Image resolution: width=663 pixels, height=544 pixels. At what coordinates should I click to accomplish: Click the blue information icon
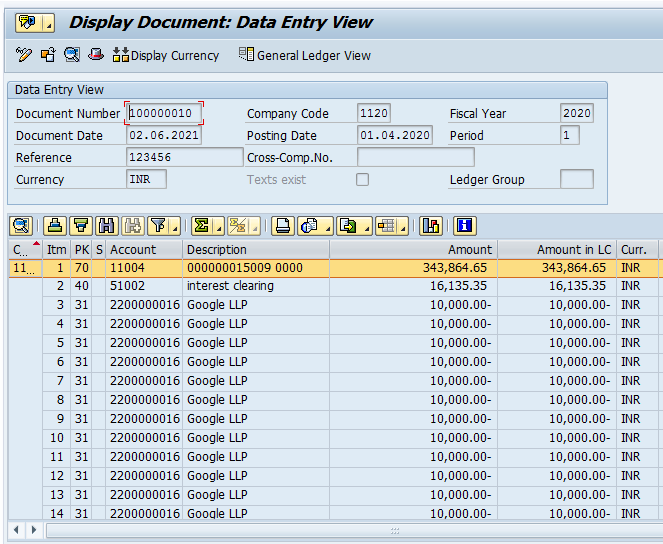[x=464, y=226]
